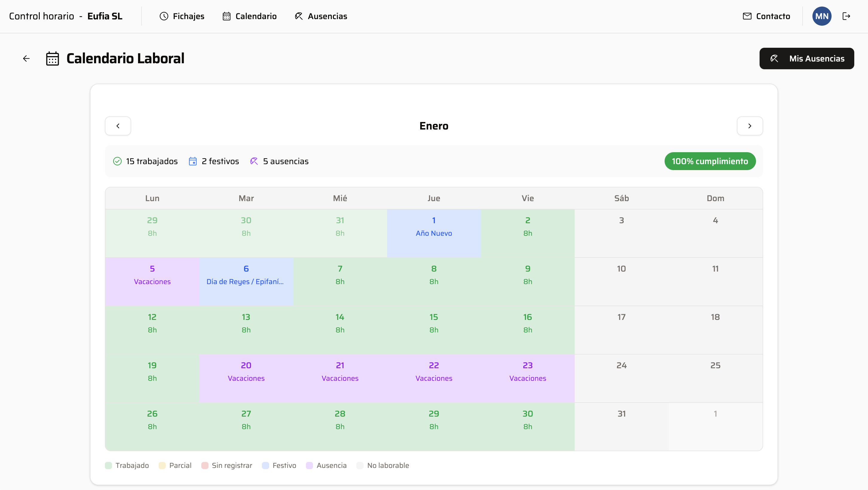Select Sunday 18 non-working cell
The width and height of the screenshot is (868, 490).
tap(715, 330)
